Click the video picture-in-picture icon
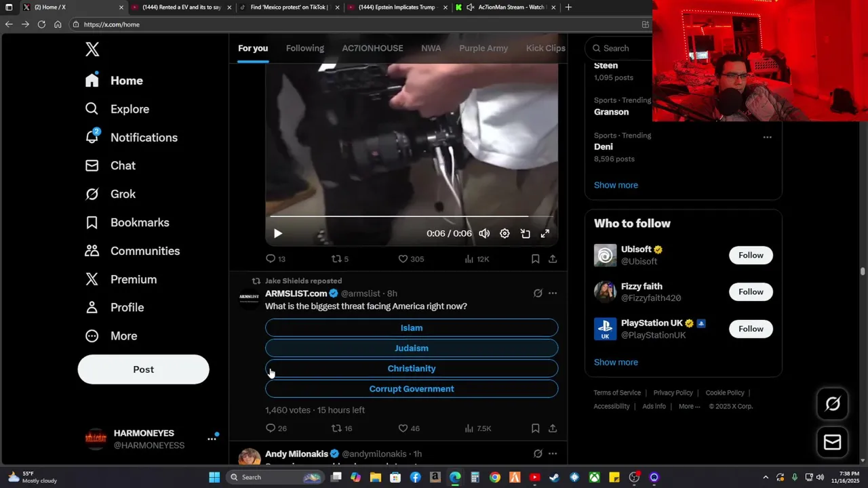The image size is (868, 488). (525, 233)
